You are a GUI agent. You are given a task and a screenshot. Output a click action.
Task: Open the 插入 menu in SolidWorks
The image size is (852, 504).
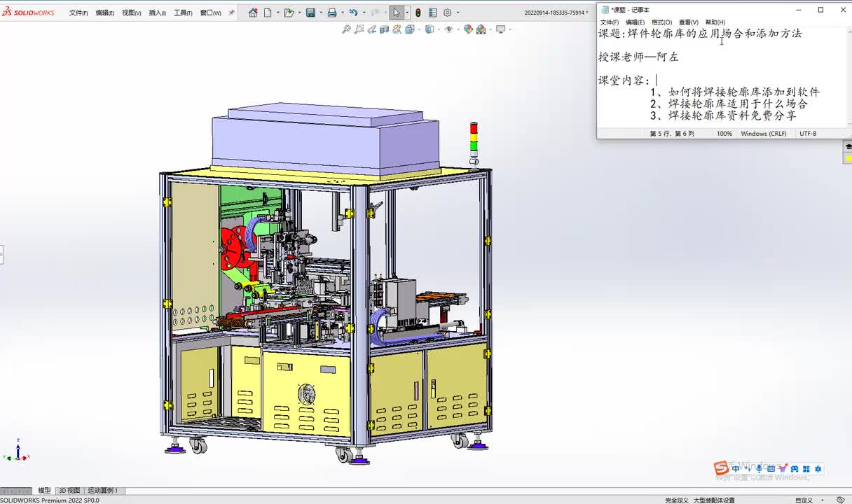point(157,13)
